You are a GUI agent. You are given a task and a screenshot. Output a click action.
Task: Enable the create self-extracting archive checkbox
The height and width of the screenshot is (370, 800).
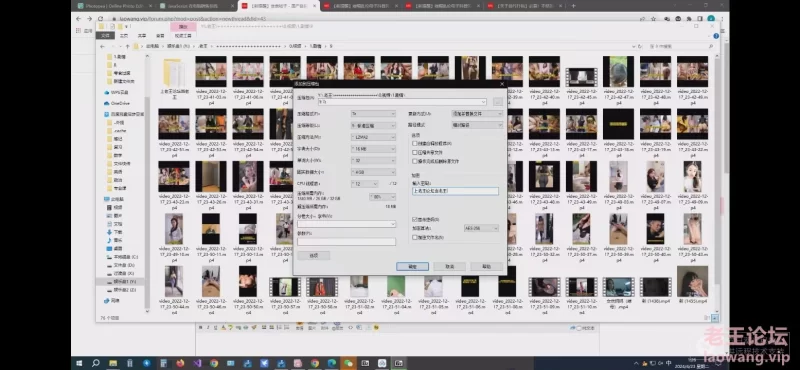(x=415, y=143)
